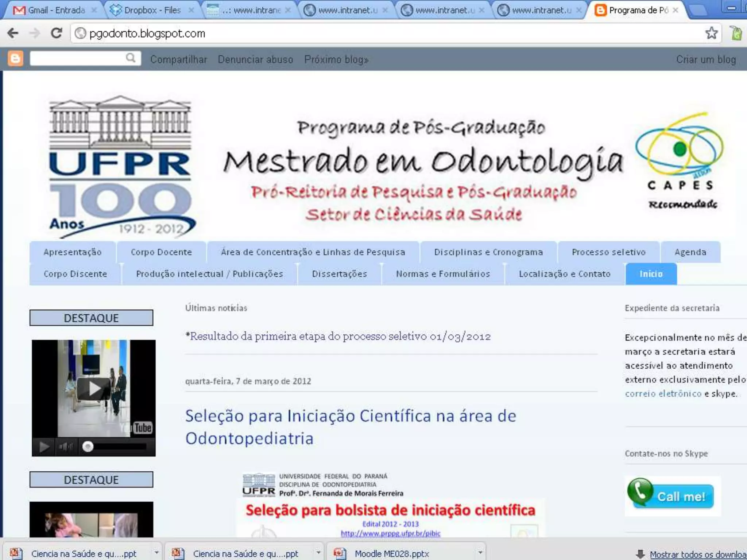Open the Corpo Docente menu tab
Image resolution: width=747 pixels, height=560 pixels.
tap(161, 252)
